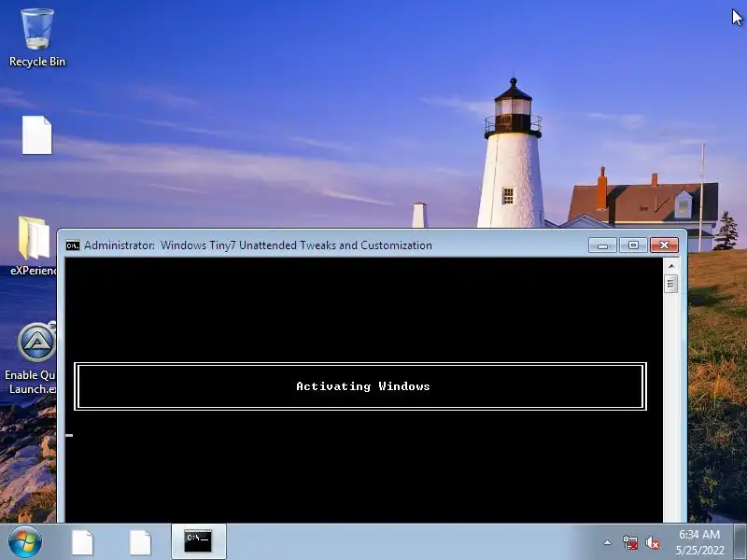Minimize the Tiny7 Tweaks console window

pos(602,245)
